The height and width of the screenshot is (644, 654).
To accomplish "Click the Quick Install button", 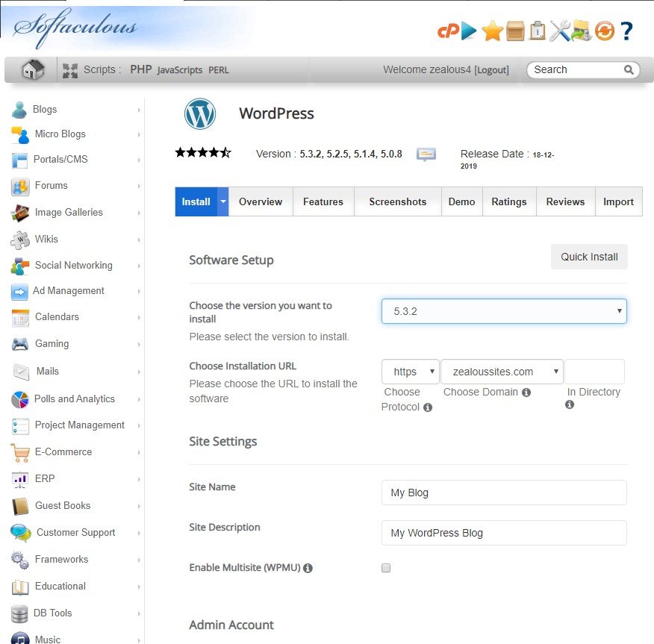I will coord(589,257).
